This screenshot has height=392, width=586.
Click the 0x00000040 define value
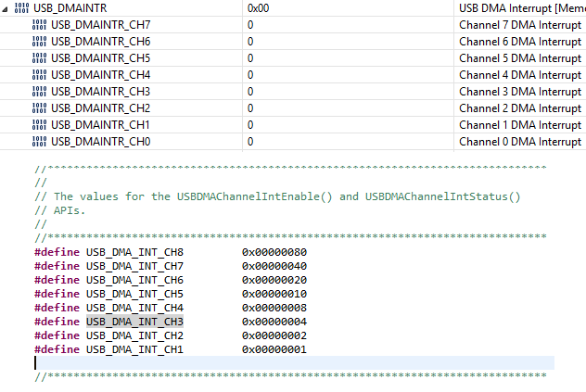274,266
